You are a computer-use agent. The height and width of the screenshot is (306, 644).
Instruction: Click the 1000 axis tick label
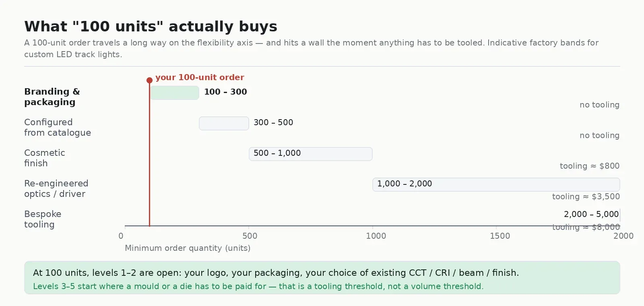pos(376,236)
